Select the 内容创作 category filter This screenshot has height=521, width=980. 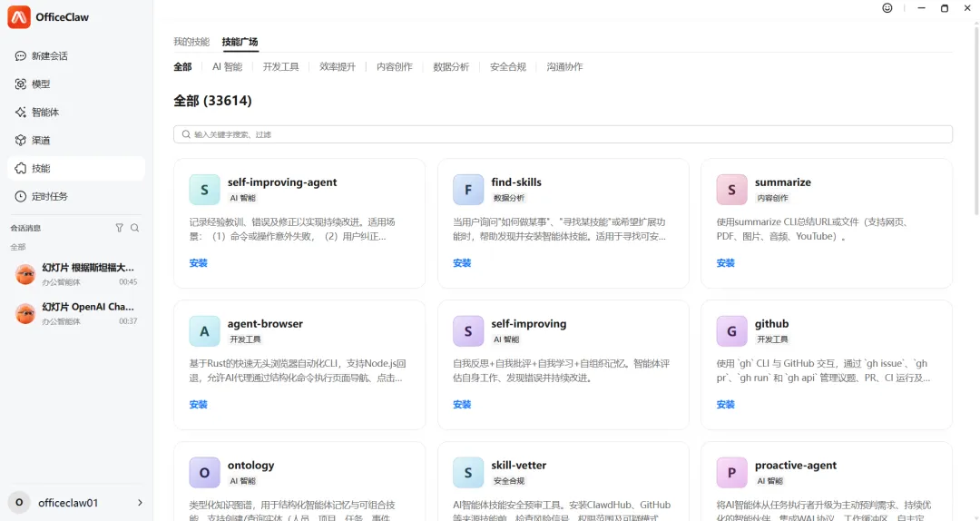pos(395,67)
